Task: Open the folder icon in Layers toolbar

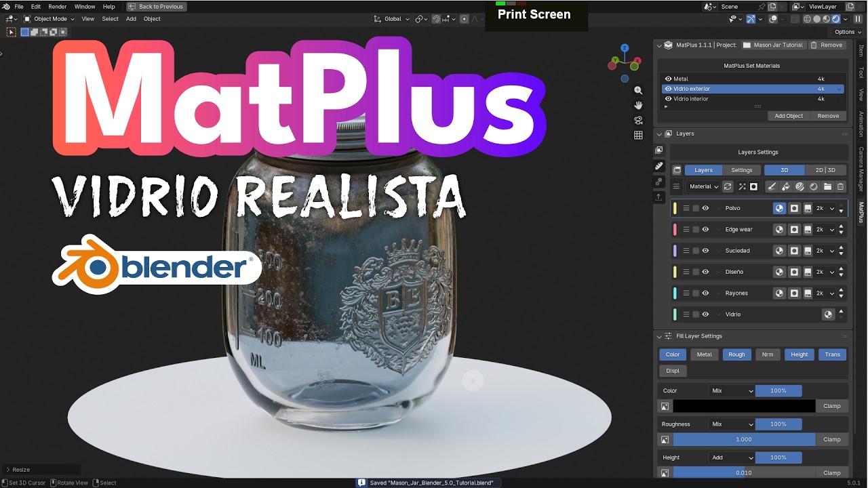Action: [x=827, y=186]
